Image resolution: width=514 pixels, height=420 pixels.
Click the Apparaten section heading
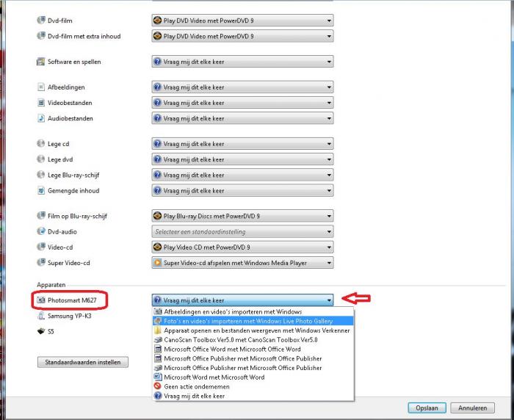pos(51,285)
